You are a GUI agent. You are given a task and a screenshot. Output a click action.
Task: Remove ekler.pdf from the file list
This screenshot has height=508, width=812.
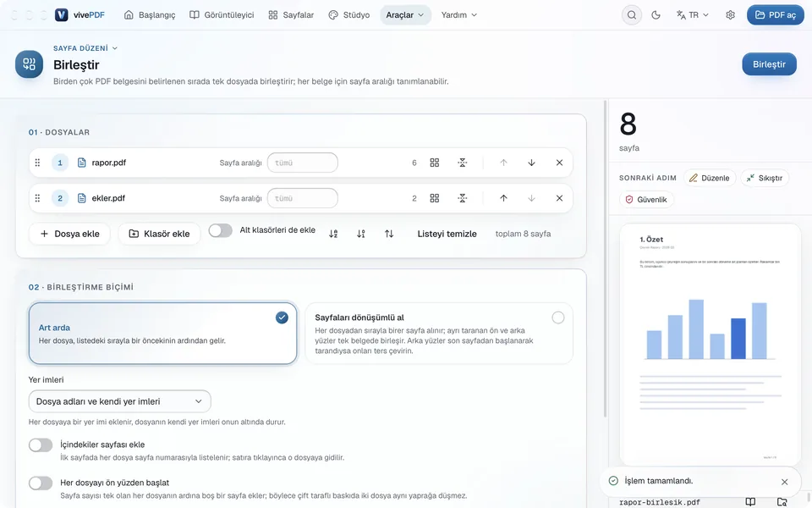[559, 198]
